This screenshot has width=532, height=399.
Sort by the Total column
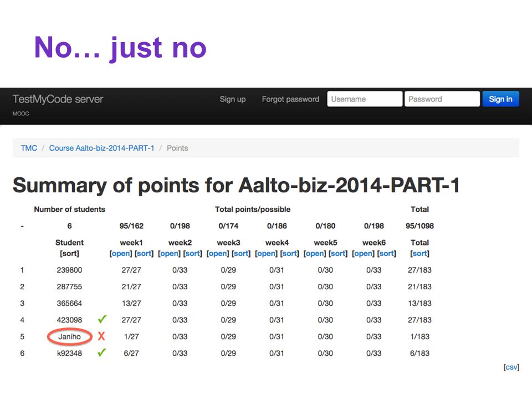click(x=420, y=253)
